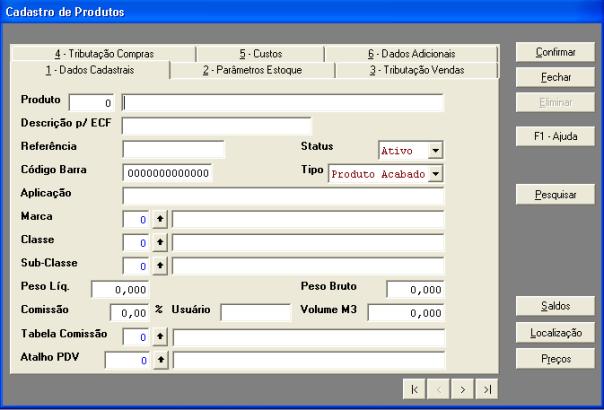The width and height of the screenshot is (604, 410).
Task: Focus the Produto description field
Action: pos(283,103)
